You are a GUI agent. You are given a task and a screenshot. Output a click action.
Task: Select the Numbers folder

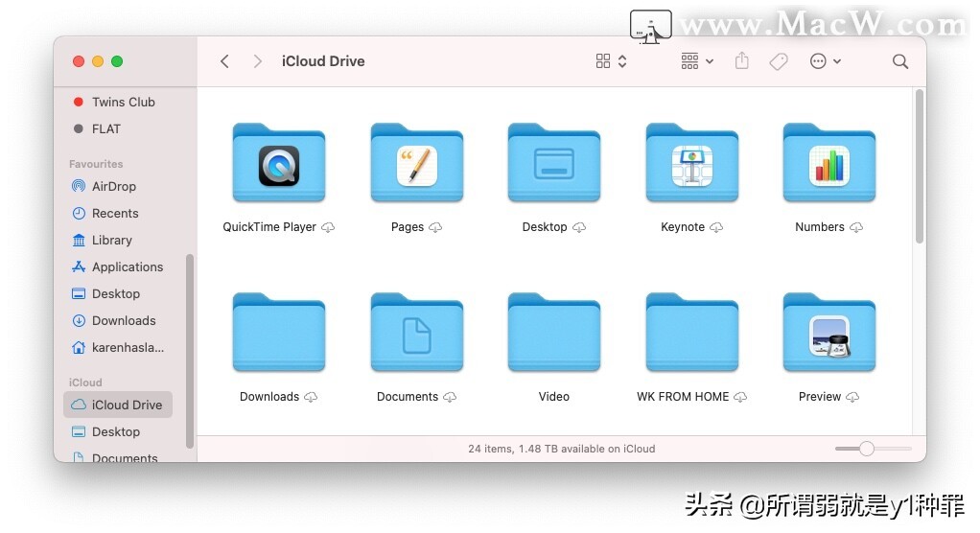[829, 162]
